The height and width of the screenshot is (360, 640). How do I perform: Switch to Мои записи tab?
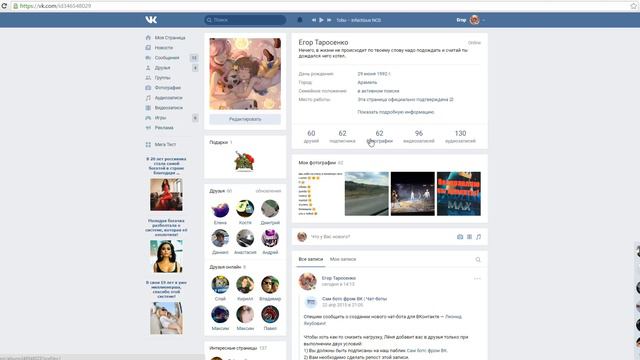pos(343,259)
